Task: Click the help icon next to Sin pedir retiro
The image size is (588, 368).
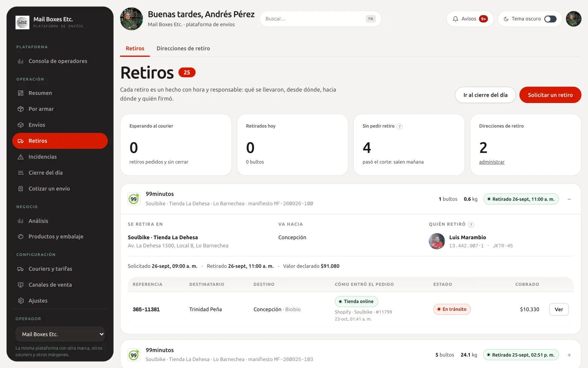Action: point(399,126)
